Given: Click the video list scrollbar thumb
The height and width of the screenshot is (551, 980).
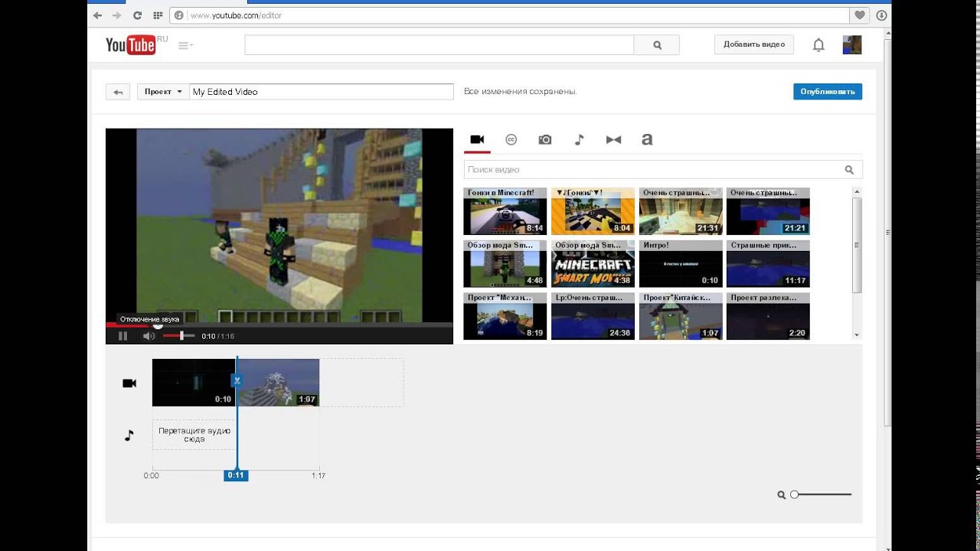Looking at the screenshot, I should pyautogui.click(x=857, y=245).
